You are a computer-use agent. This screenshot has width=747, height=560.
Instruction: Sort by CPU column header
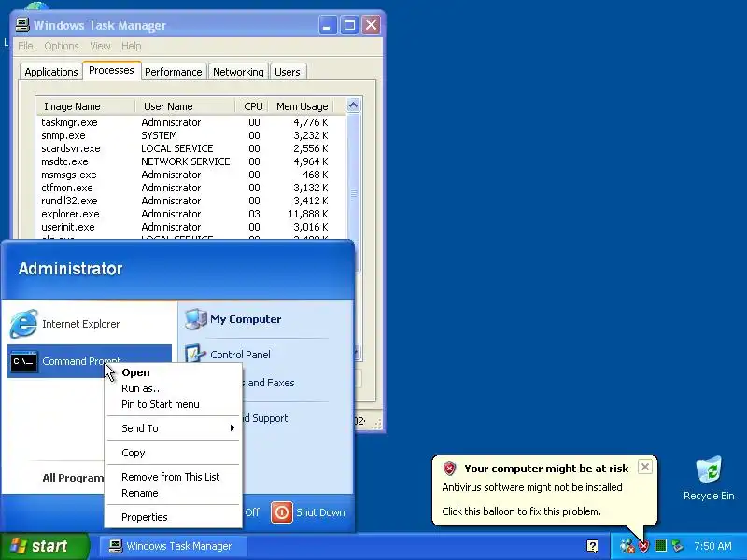point(252,106)
